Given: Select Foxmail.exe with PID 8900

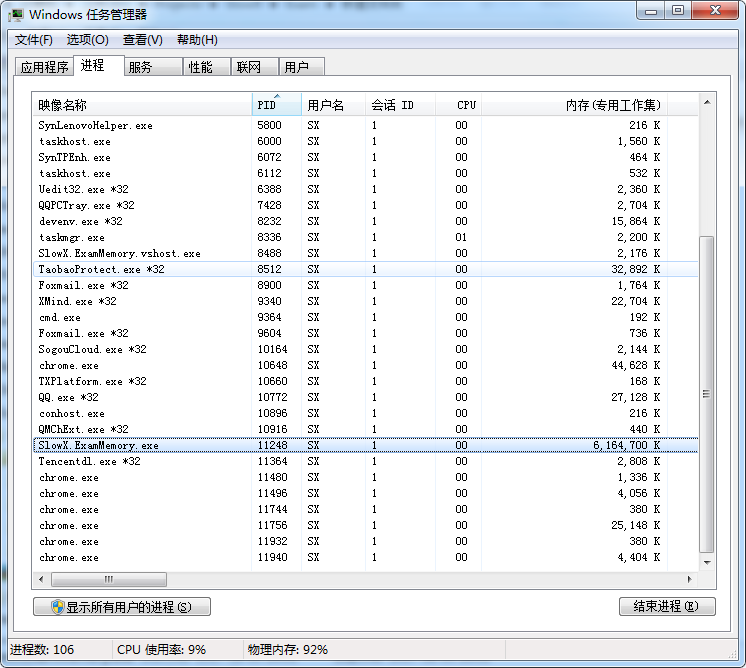Looking at the screenshot, I should click(x=365, y=285).
